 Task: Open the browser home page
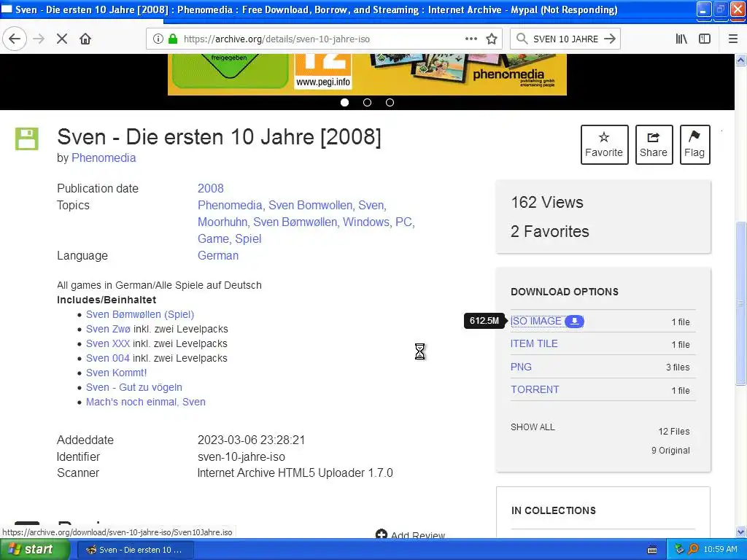[85, 39]
